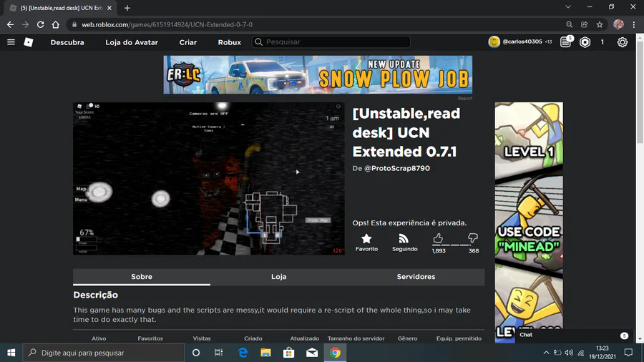The image size is (644, 362).
Task: Open the carlos40305 profile avatar
Action: pos(494,42)
